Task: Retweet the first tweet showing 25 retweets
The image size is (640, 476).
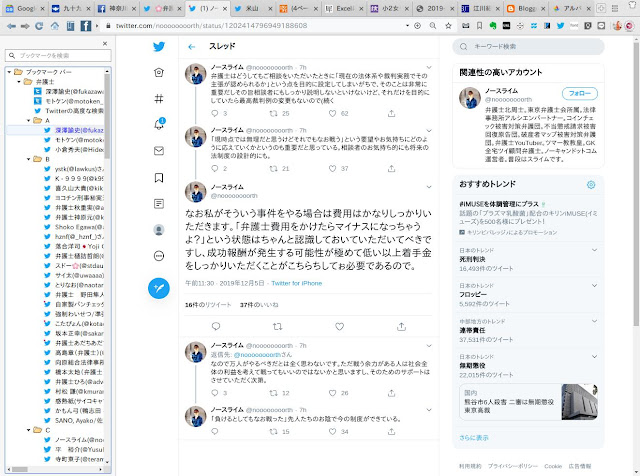Action: point(273,113)
